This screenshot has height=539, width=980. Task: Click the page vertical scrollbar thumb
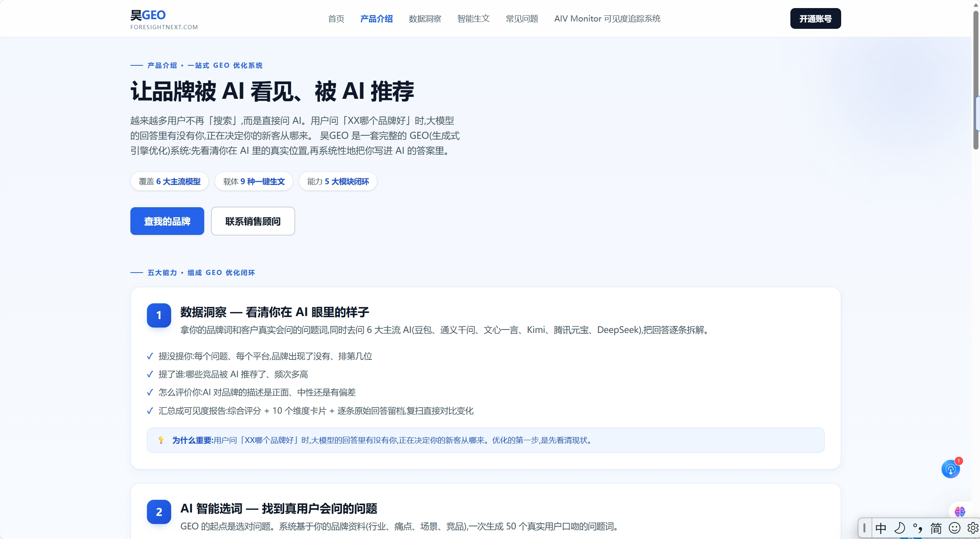click(x=976, y=80)
